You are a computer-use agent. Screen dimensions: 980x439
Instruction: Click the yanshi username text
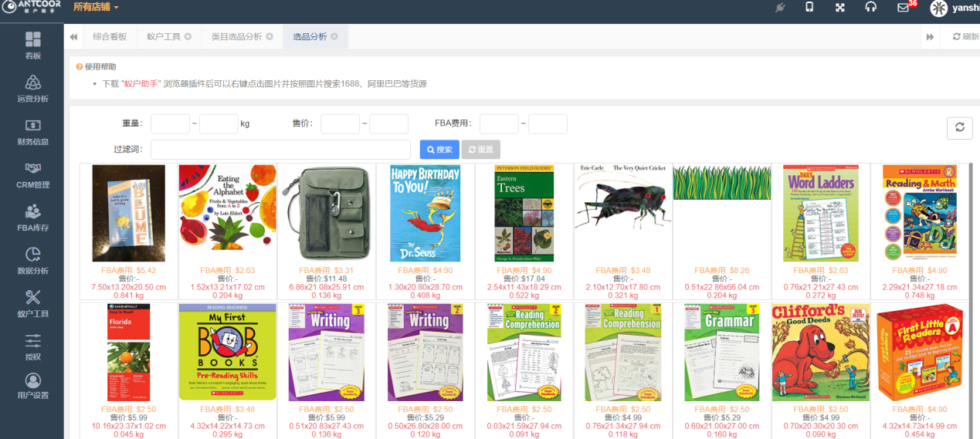click(x=966, y=8)
